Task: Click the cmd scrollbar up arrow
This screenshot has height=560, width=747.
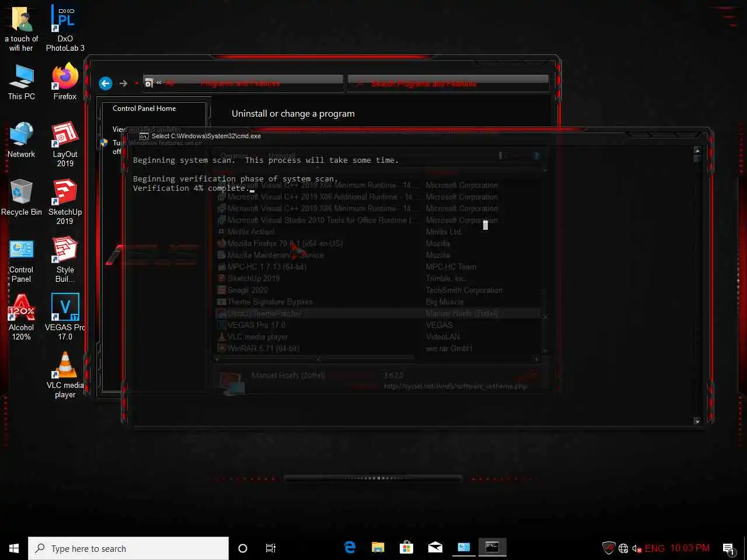Action: tap(697, 151)
